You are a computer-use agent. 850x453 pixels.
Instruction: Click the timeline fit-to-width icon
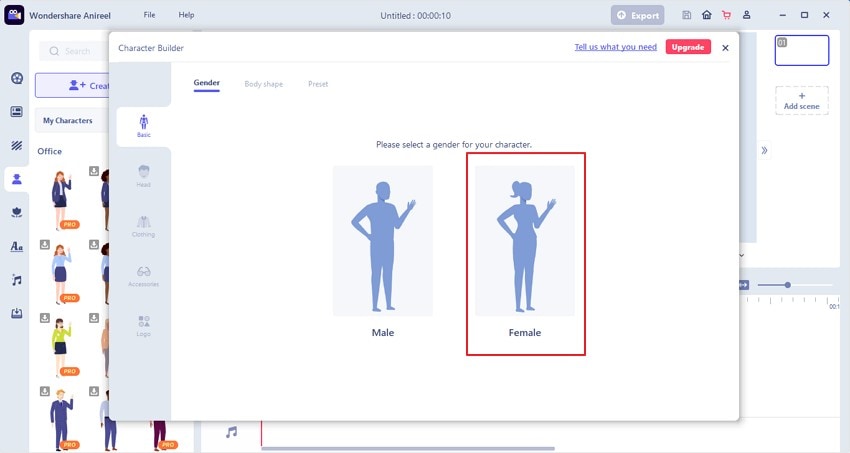pyautogui.click(x=743, y=284)
